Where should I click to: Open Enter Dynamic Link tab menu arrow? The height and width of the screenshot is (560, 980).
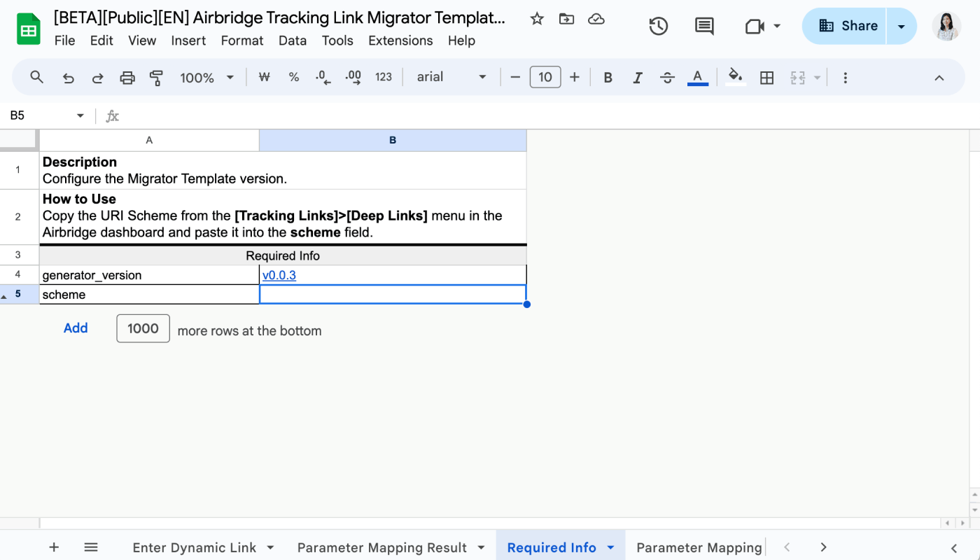coord(270,547)
